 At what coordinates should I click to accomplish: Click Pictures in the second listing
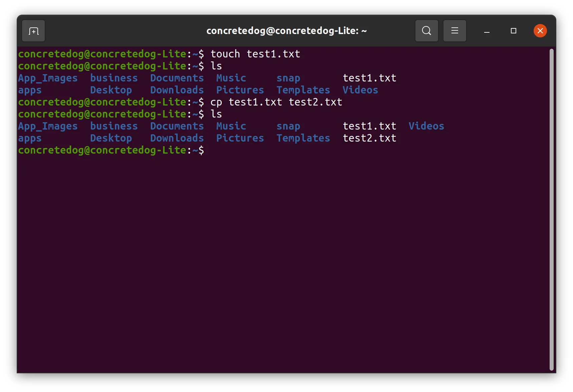pos(240,138)
